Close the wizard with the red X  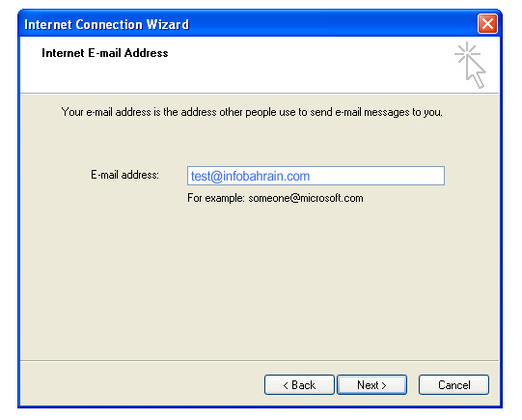click(x=487, y=24)
